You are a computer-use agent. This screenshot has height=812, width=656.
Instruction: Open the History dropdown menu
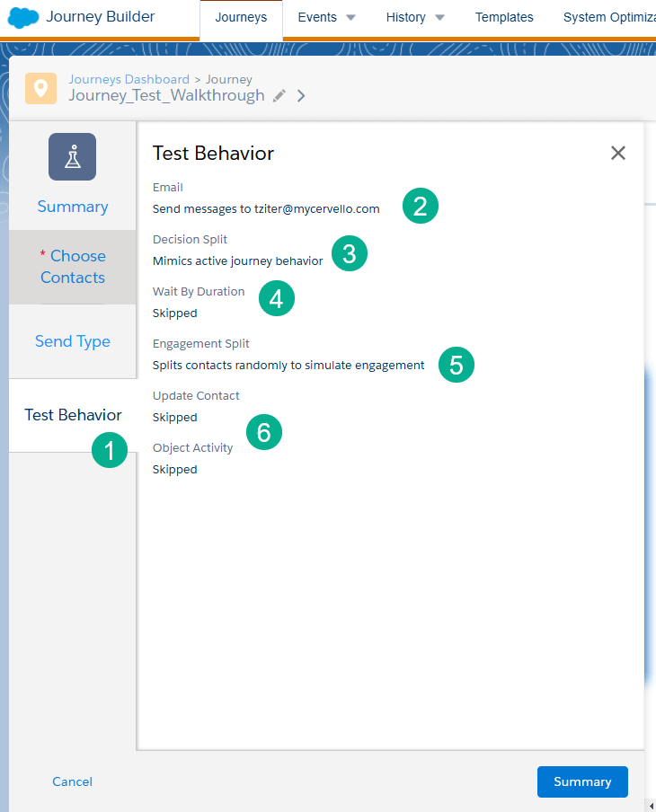pos(415,17)
